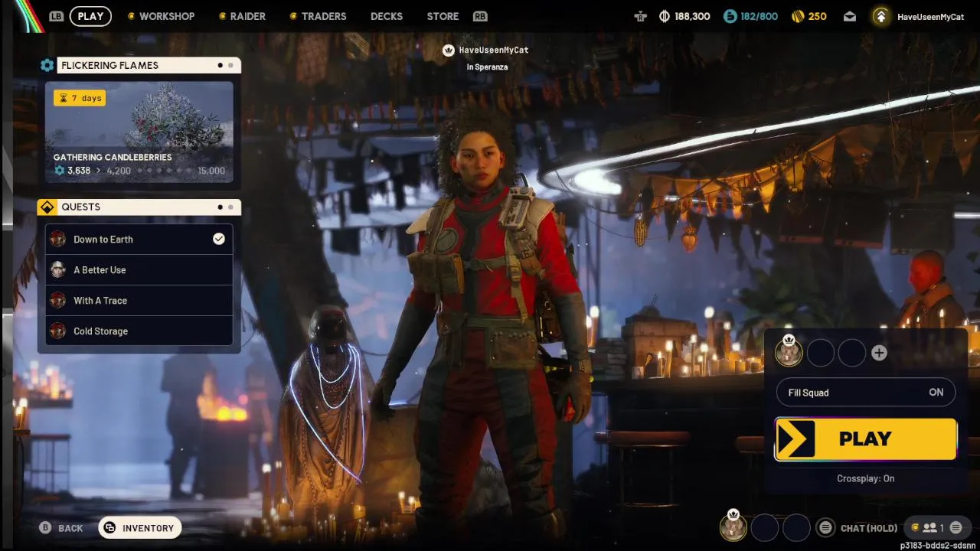The width and height of the screenshot is (980, 551).
Task: Open the mail inbox envelope icon
Action: 850,16
